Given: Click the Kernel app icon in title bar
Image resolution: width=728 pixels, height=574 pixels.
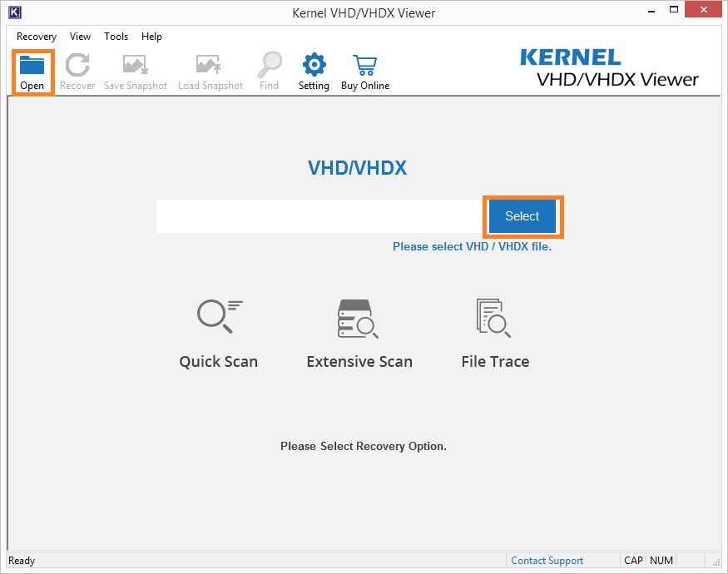Looking at the screenshot, I should (15, 12).
